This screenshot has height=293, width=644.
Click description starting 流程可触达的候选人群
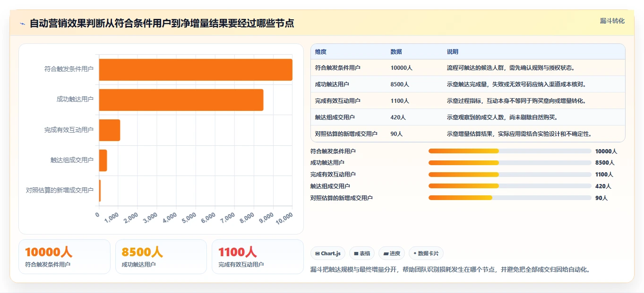click(x=511, y=68)
